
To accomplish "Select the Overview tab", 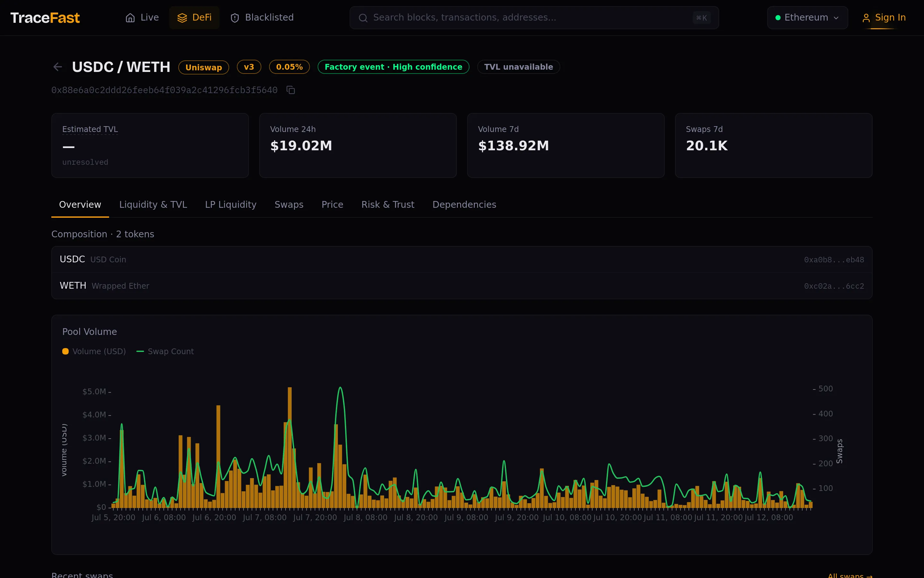I will coord(80,205).
